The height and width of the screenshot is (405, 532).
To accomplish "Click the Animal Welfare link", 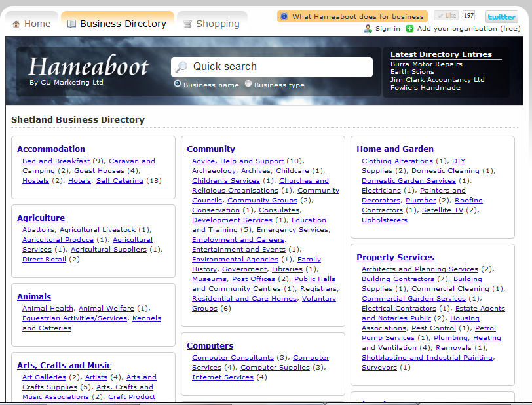I will pyautogui.click(x=106, y=309).
